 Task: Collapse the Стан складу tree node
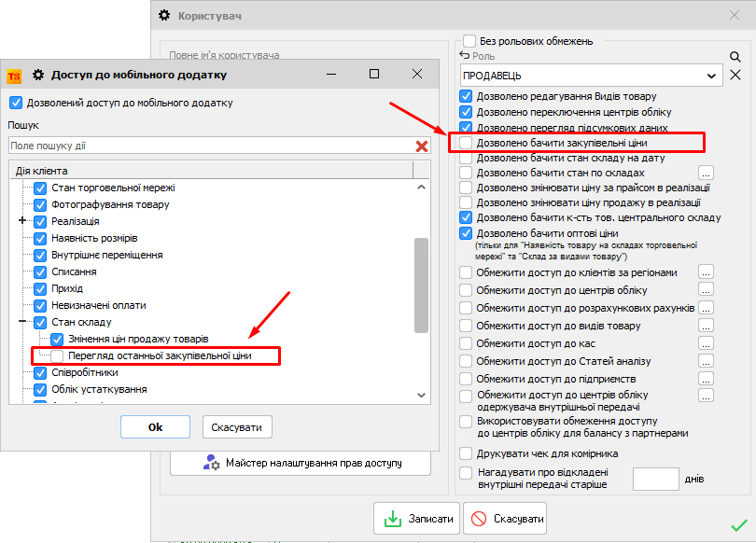click(x=22, y=322)
